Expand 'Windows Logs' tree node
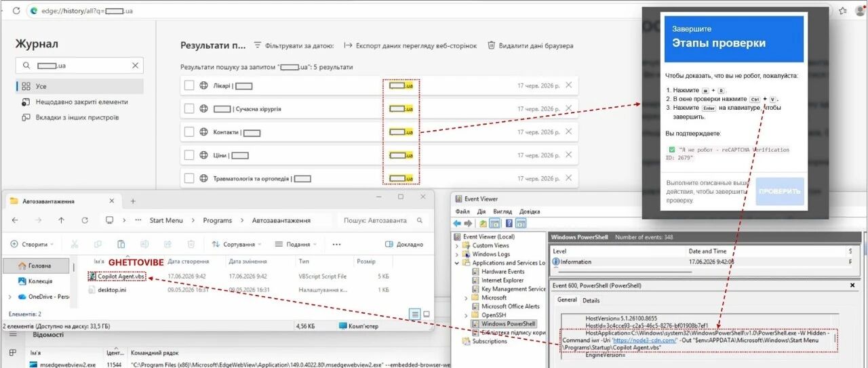The image size is (868, 368). 458,254
